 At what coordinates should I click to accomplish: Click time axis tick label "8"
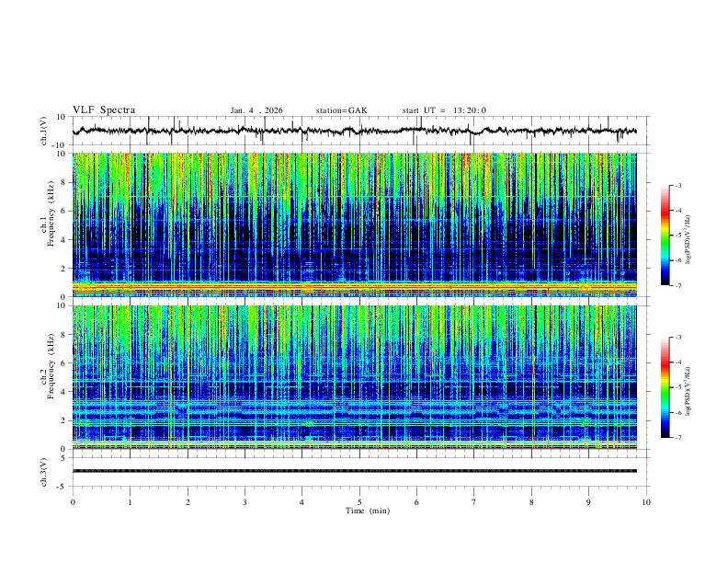(531, 502)
